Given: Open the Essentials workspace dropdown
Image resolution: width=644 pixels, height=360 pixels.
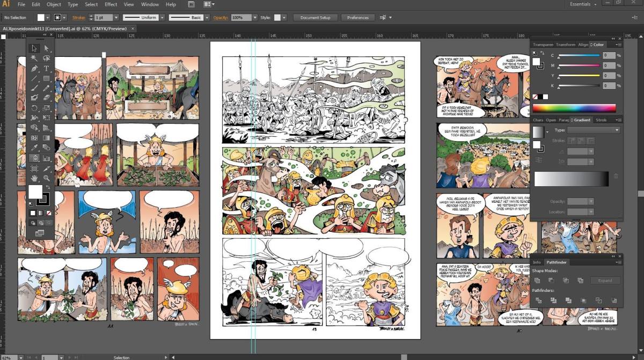Looking at the screenshot, I should (x=583, y=4).
